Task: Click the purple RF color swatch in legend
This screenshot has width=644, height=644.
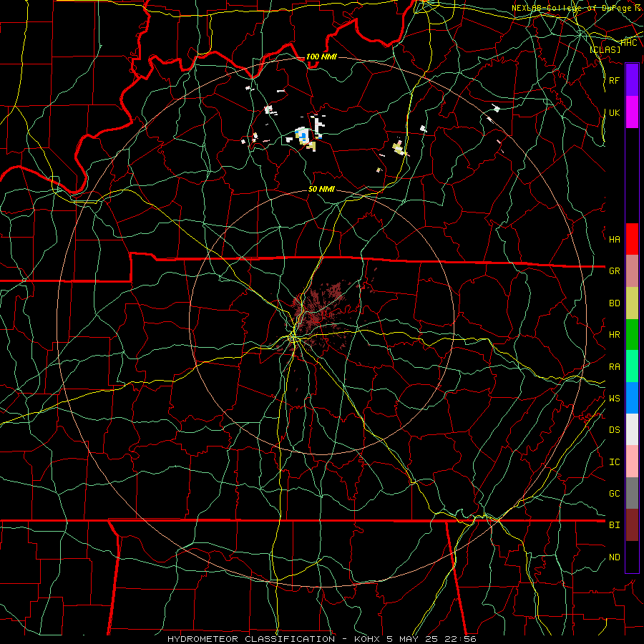Action: click(x=632, y=80)
